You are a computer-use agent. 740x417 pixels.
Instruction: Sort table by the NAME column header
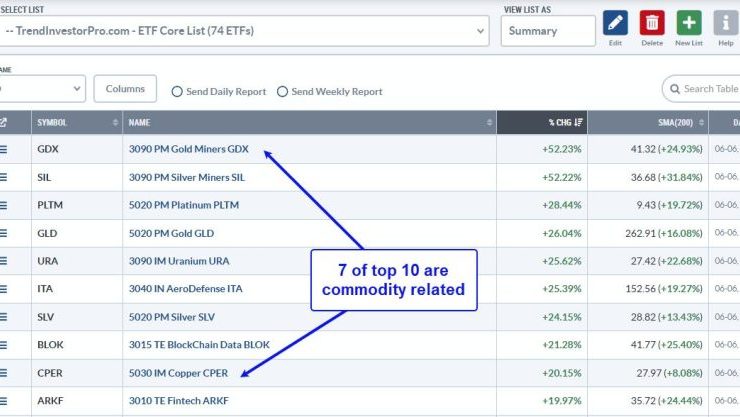309,123
